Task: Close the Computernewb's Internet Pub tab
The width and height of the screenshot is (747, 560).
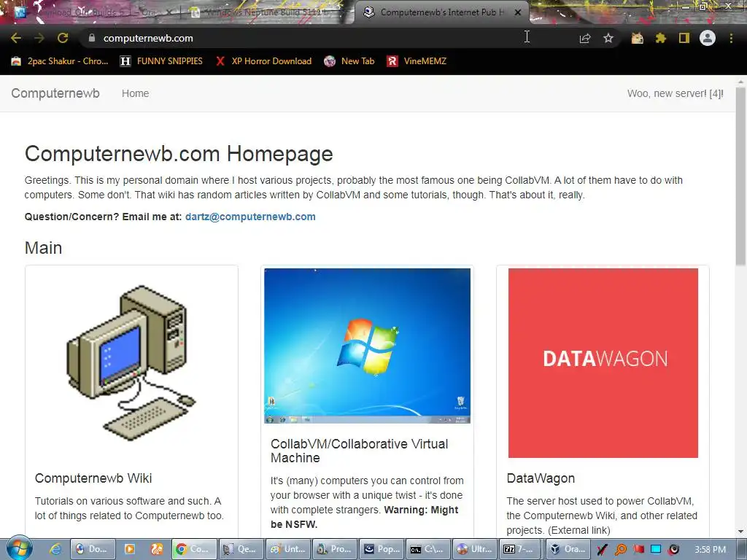Action: click(x=518, y=12)
